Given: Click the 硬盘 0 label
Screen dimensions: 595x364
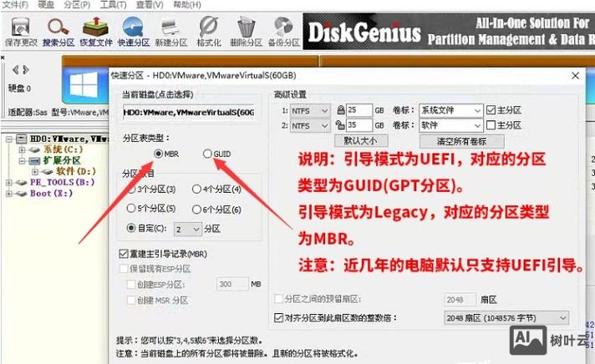Looking at the screenshot, I should coord(20,88).
